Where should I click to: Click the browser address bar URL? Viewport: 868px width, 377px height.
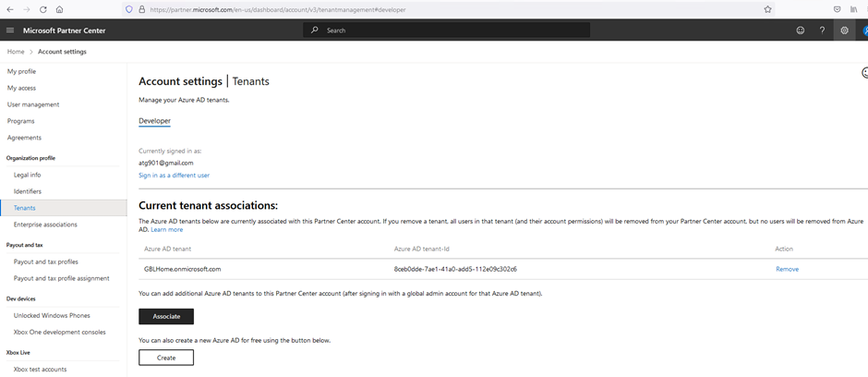tap(277, 9)
